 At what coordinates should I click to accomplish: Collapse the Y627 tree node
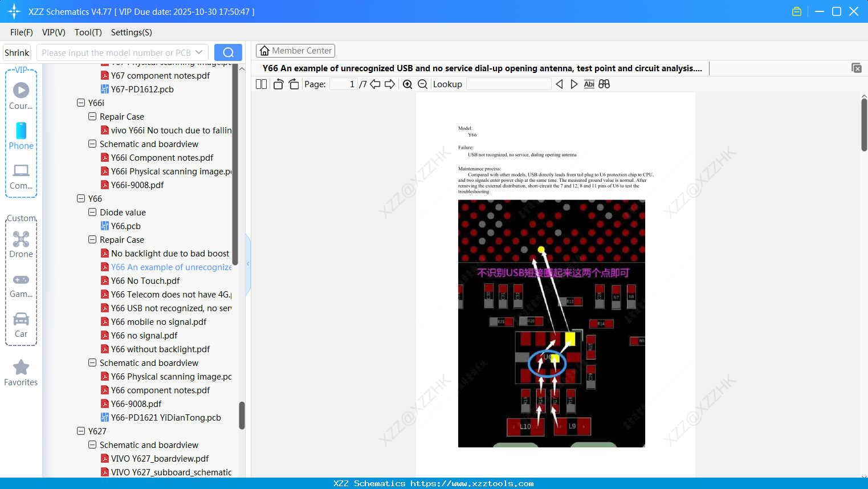point(81,431)
